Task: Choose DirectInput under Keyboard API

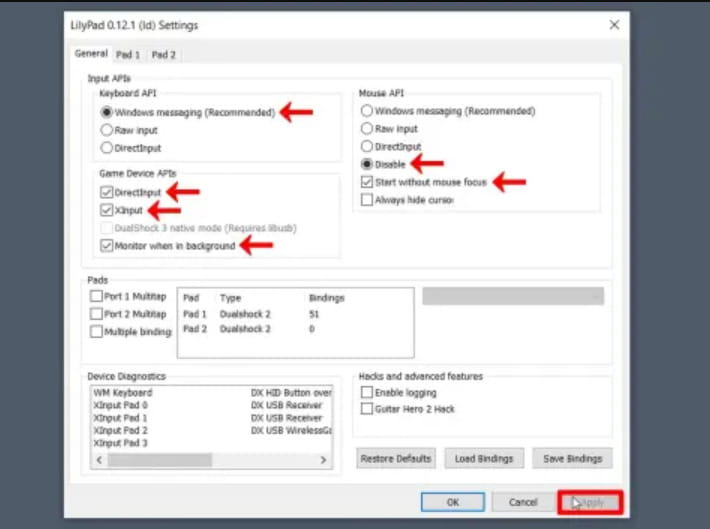Action: 107,148
